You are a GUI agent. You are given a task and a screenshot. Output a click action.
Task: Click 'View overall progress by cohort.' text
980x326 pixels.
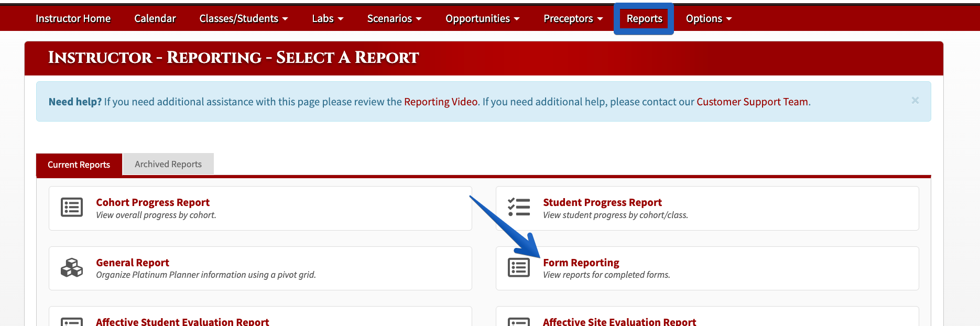tap(156, 215)
